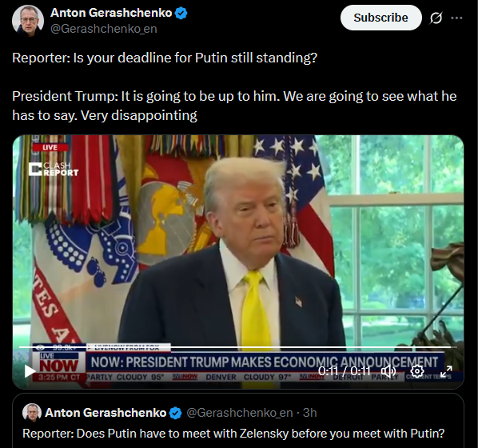
Task: Click the video progress bar
Action: (237, 347)
